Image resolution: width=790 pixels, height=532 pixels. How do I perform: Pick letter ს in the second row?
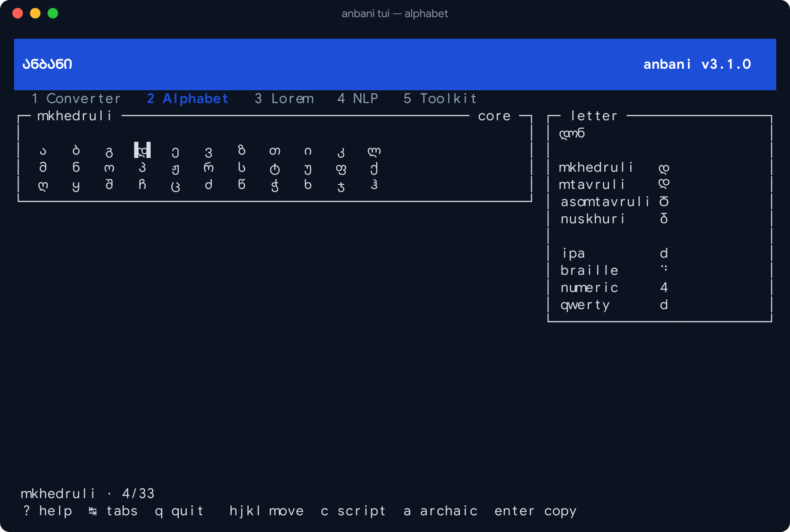coord(241,167)
